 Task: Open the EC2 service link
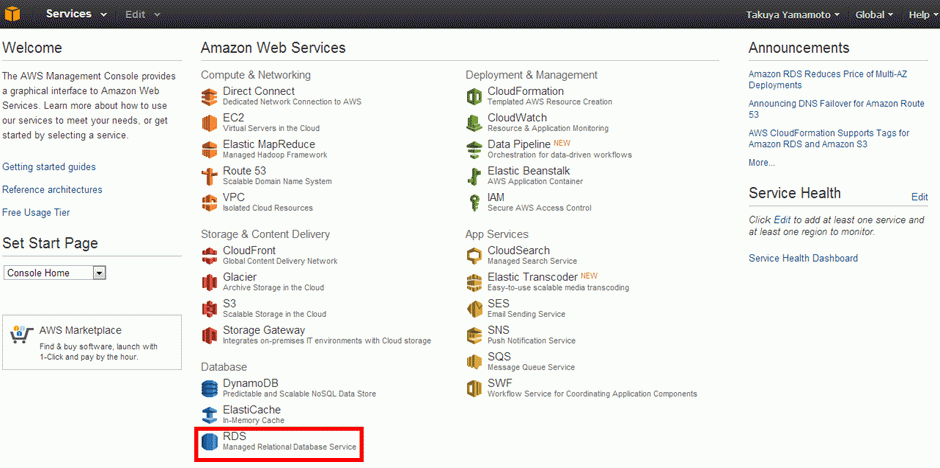pos(233,117)
